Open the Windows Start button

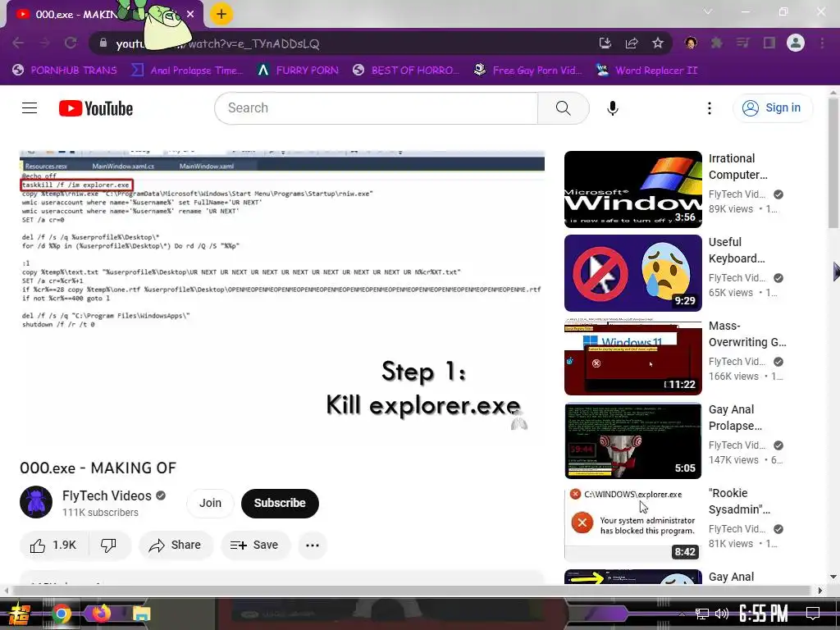pyautogui.click(x=19, y=614)
